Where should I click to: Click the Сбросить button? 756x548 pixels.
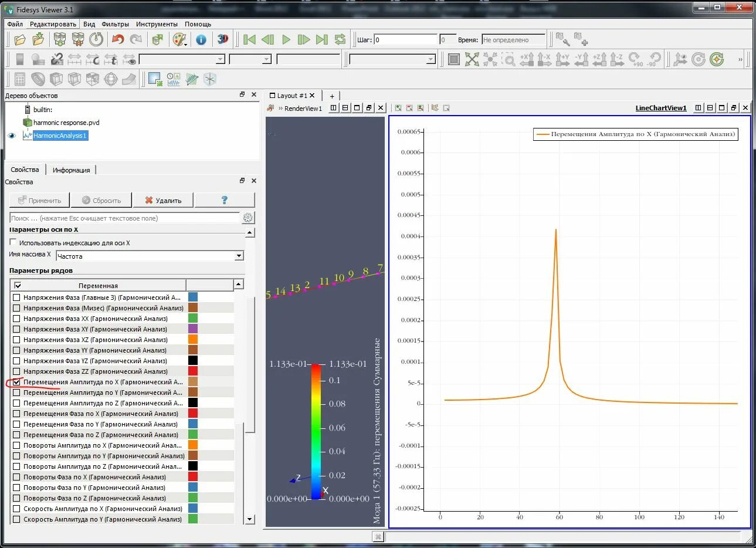tap(101, 200)
